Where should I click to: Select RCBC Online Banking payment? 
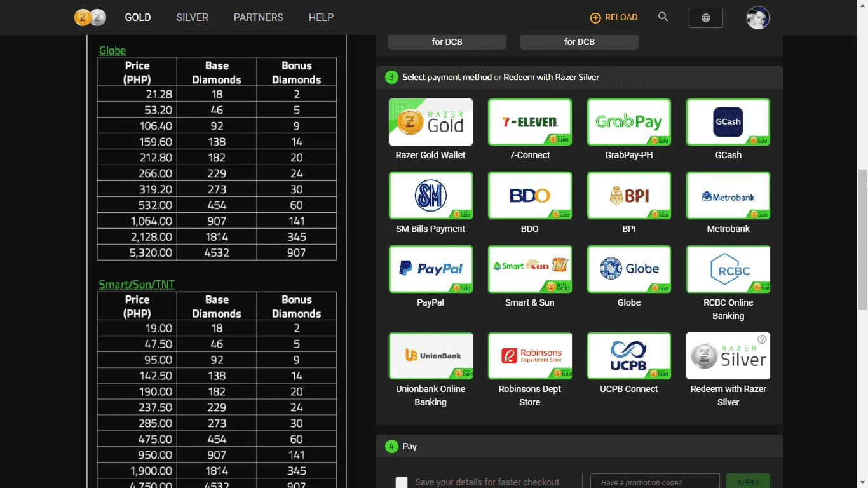coord(728,269)
